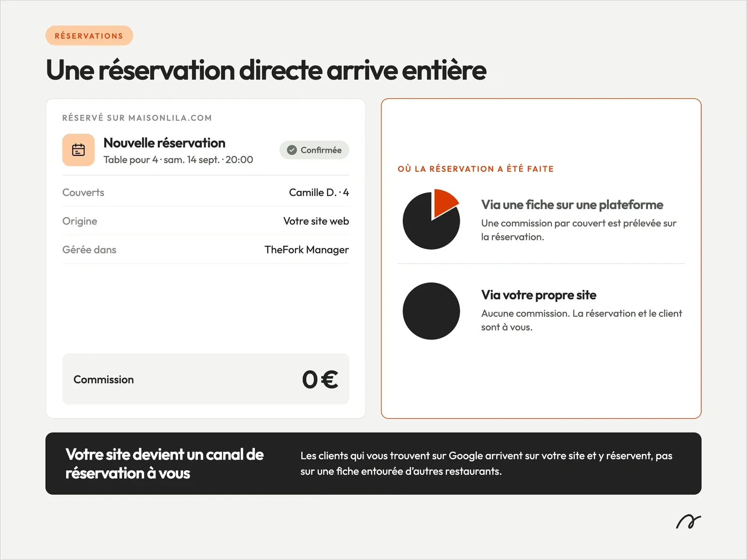Click "Via une fiche sur une plateforme"
The image size is (747, 560).
tap(572, 205)
